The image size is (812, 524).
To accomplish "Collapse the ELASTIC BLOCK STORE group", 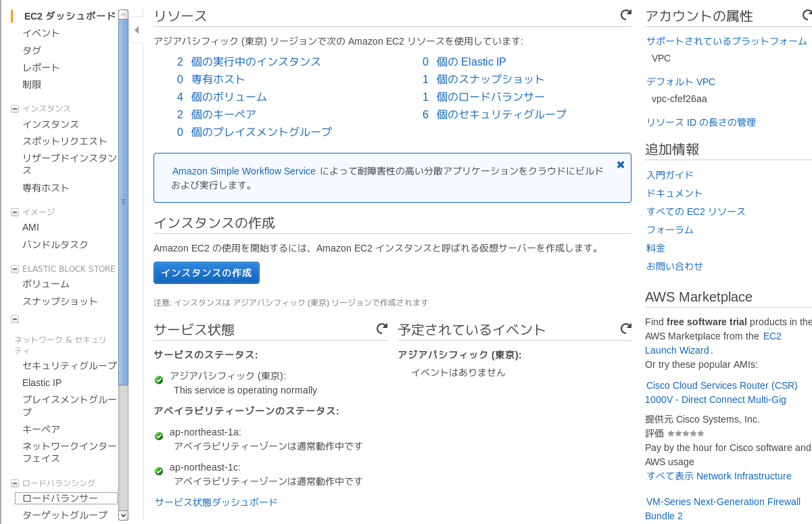I will 15,269.
